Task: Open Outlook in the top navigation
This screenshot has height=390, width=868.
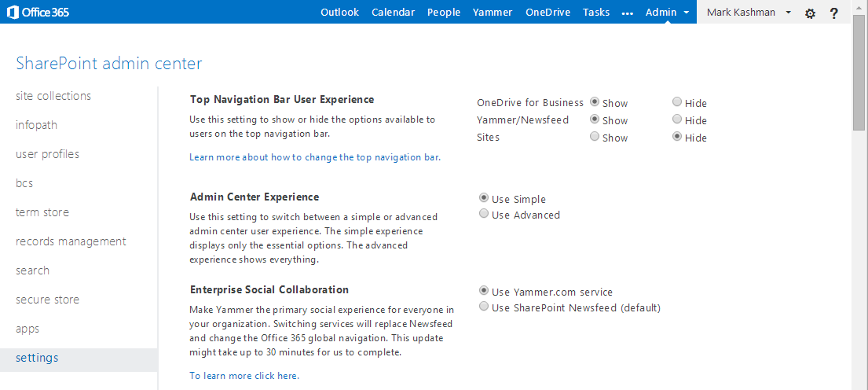Action: 339,13
